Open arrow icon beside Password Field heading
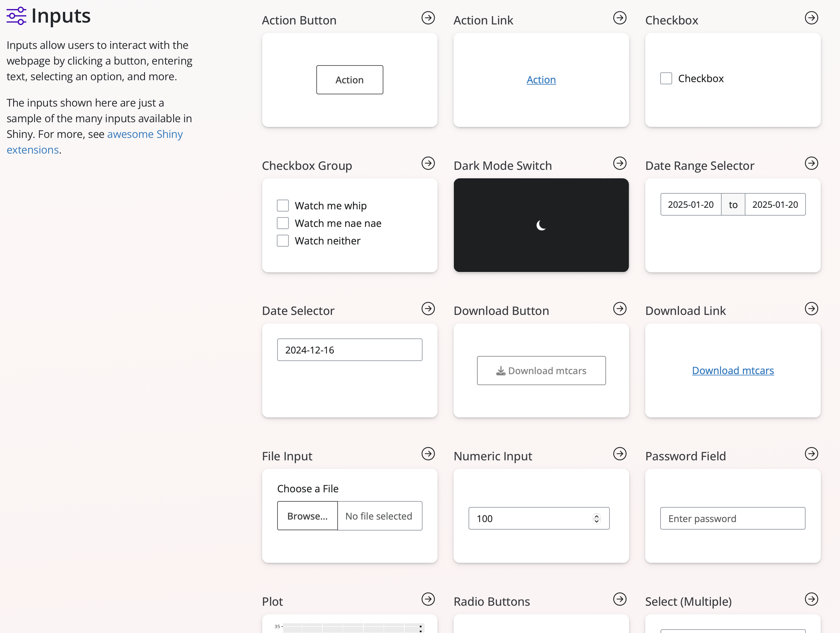Screen dimensions: 840x633 tap(811, 454)
